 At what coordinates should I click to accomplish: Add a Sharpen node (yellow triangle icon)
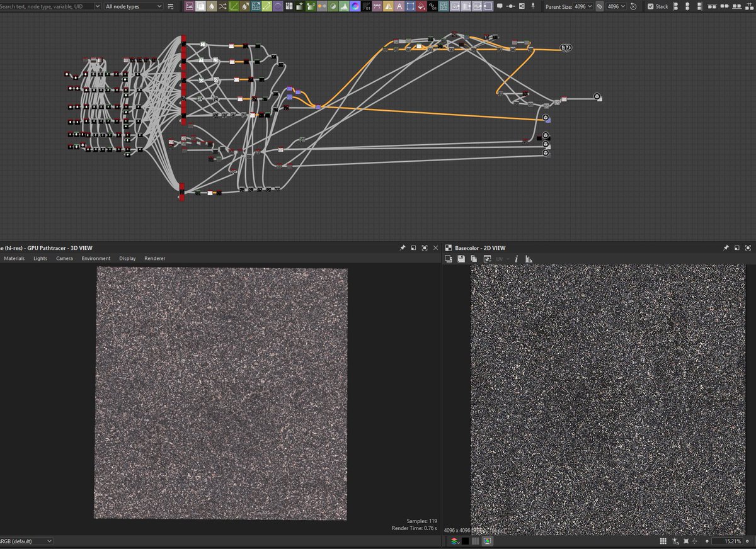[x=388, y=6]
